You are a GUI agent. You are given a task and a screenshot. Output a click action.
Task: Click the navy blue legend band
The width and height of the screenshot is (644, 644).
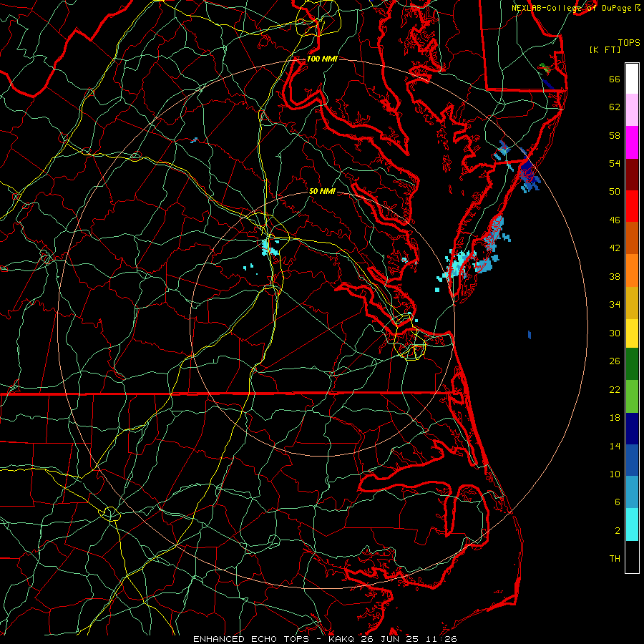pyautogui.click(x=632, y=429)
